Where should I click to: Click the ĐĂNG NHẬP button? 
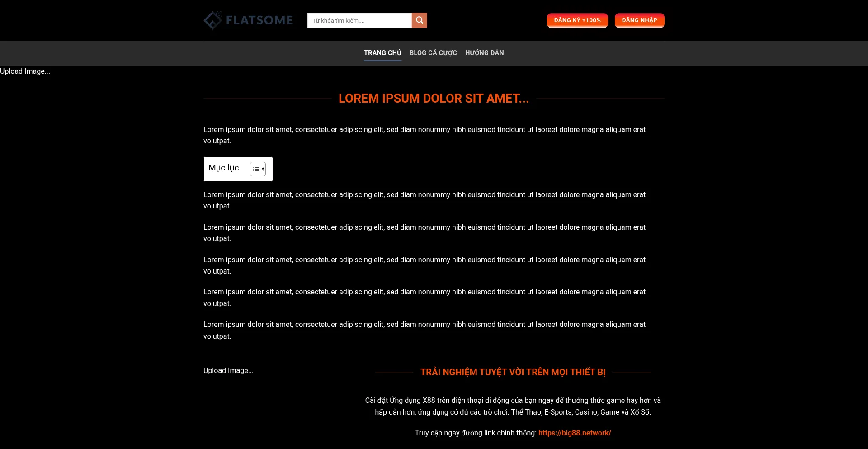639,20
